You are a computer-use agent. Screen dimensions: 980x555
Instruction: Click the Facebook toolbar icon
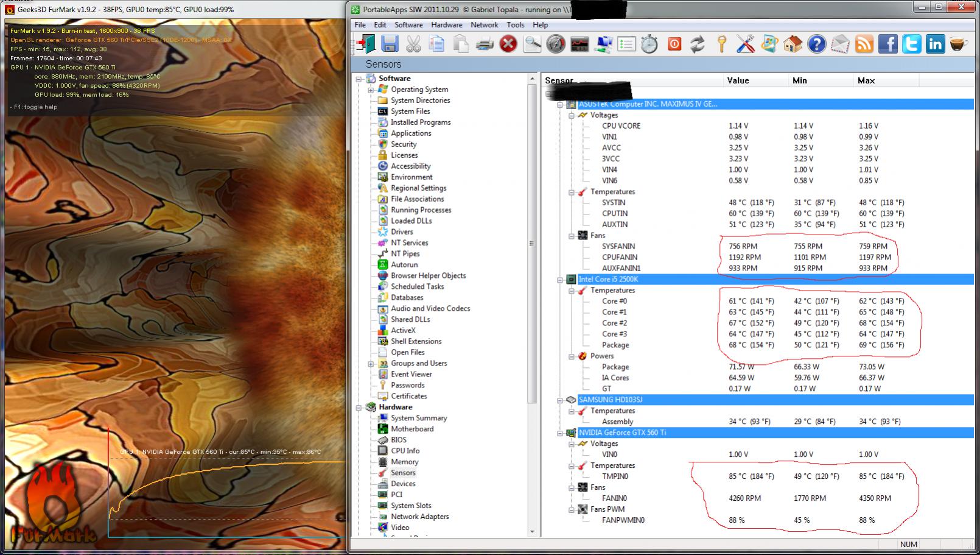[888, 44]
